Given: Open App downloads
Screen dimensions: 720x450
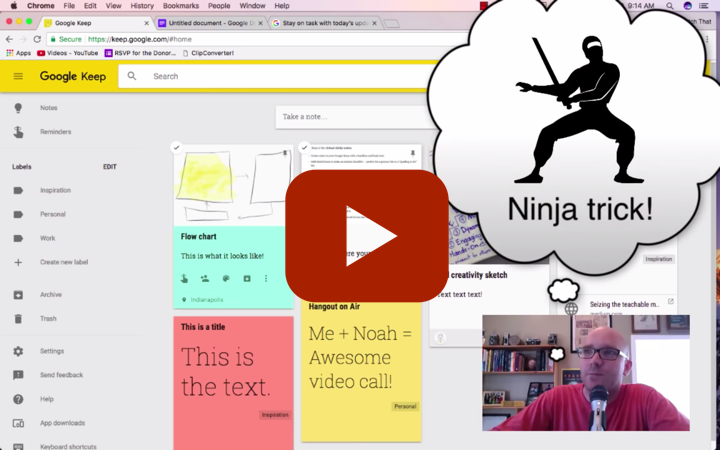Looking at the screenshot, I should 62,423.
